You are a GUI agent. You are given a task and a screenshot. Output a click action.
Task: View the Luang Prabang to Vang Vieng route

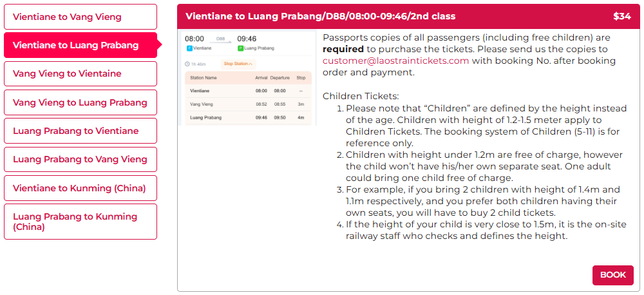pos(80,159)
